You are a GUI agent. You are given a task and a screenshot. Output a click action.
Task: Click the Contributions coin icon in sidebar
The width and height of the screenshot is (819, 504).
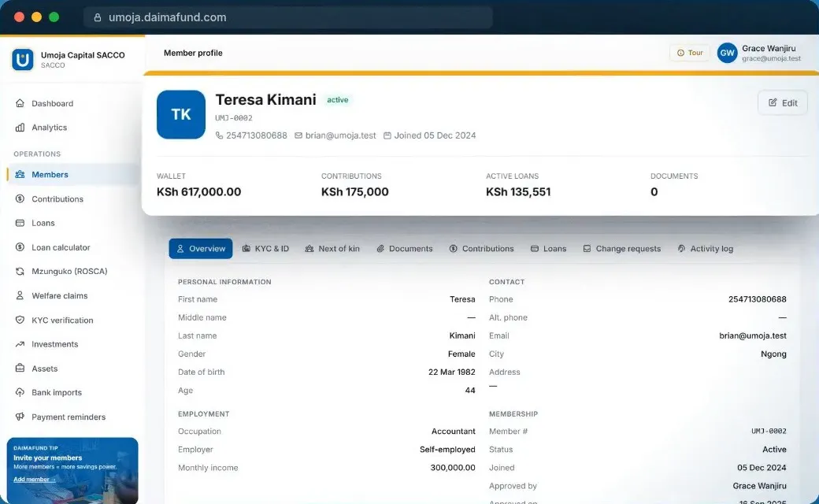tap(20, 198)
